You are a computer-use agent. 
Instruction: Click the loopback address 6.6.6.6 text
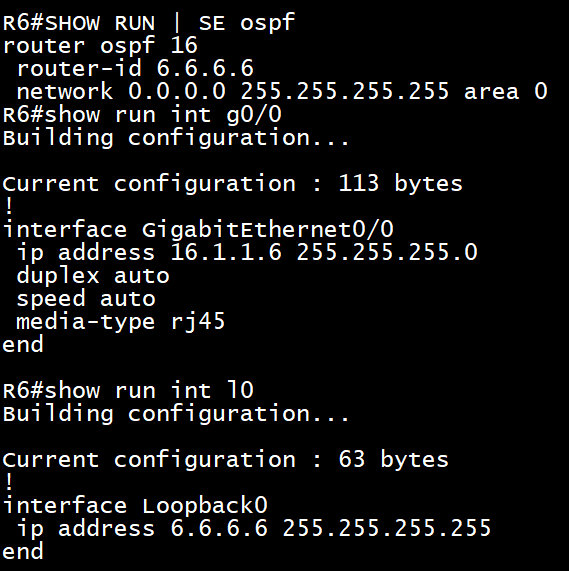219,528
